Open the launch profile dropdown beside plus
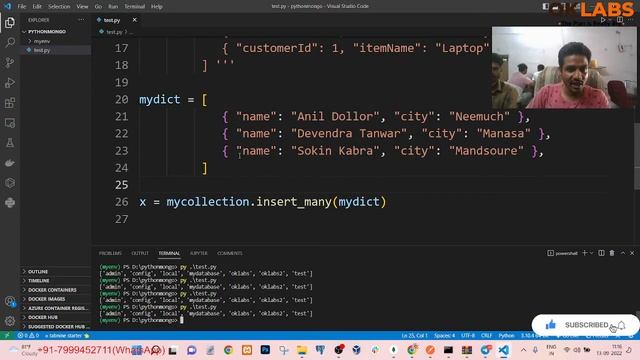This screenshot has height=360, width=640. (591, 253)
